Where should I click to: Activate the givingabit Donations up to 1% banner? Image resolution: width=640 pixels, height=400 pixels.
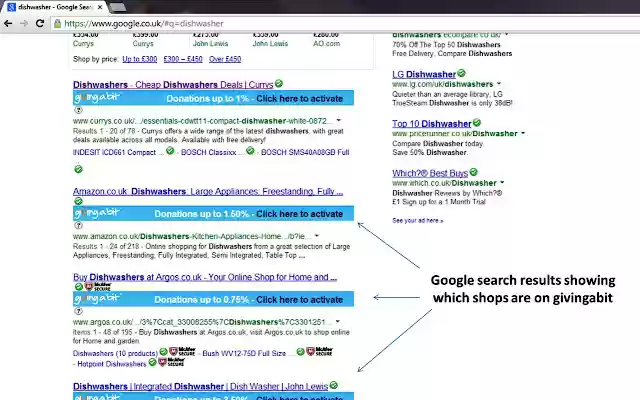point(213,98)
